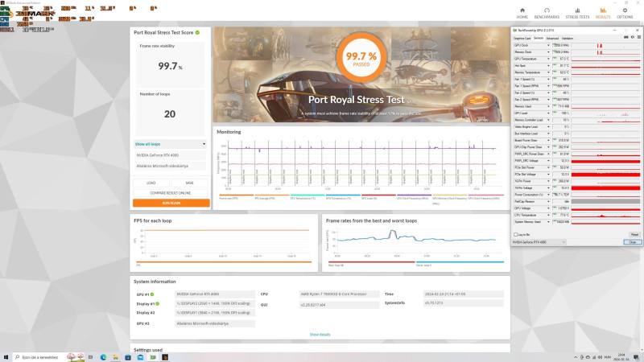Click the Close button in GPU-Z
644x362 pixels.
(633, 242)
